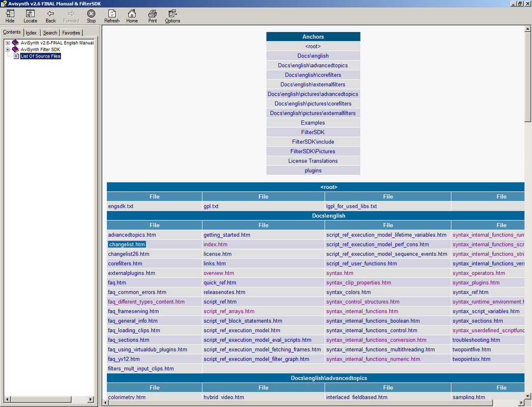Screen dimensions: 532x407
Task: Jump to Docs\english\advancedtopics anchor
Action: tap(313, 66)
